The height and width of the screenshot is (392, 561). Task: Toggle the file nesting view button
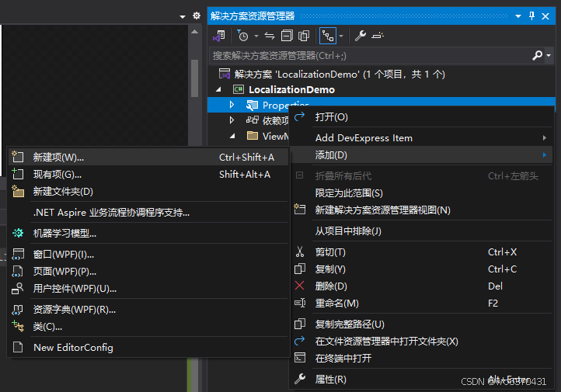pyautogui.click(x=328, y=36)
